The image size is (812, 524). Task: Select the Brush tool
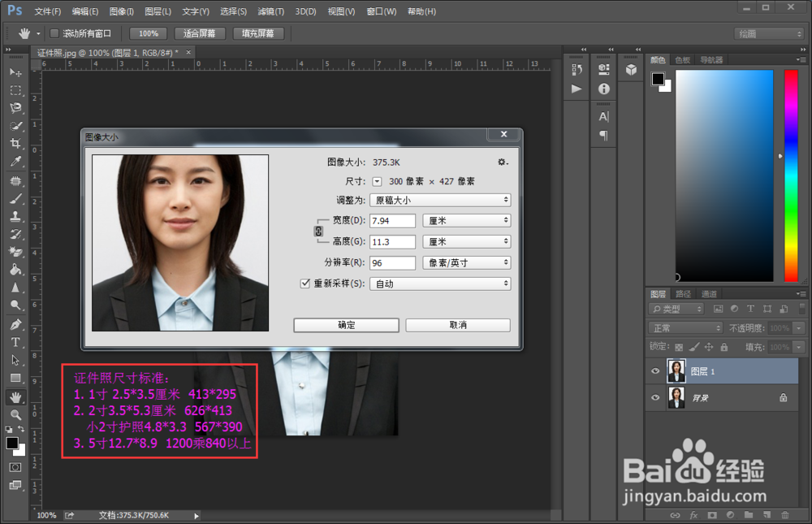(x=15, y=198)
